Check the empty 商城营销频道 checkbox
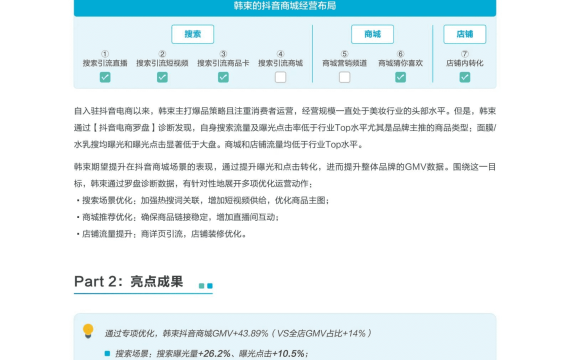Screen dimensions: 570x360 pos(344,77)
